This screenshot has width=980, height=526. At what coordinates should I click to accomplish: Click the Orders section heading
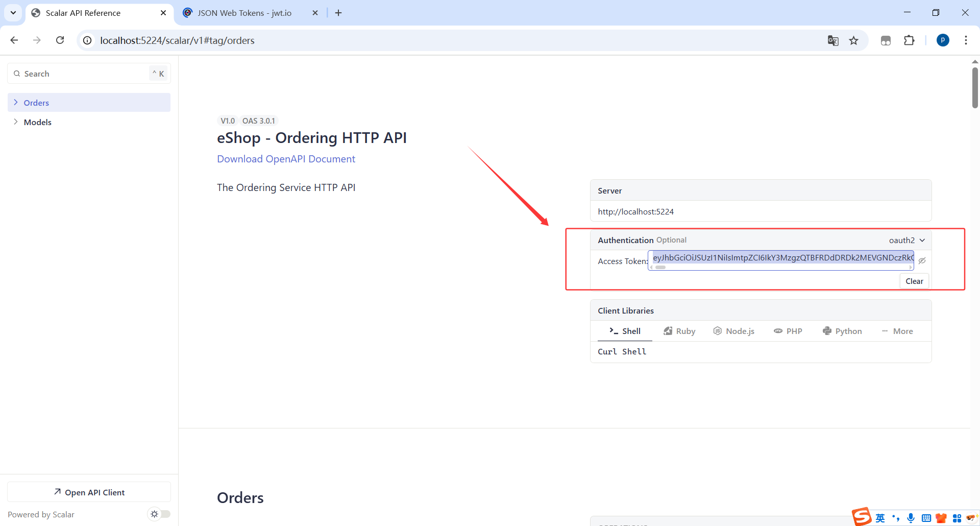coord(240,498)
